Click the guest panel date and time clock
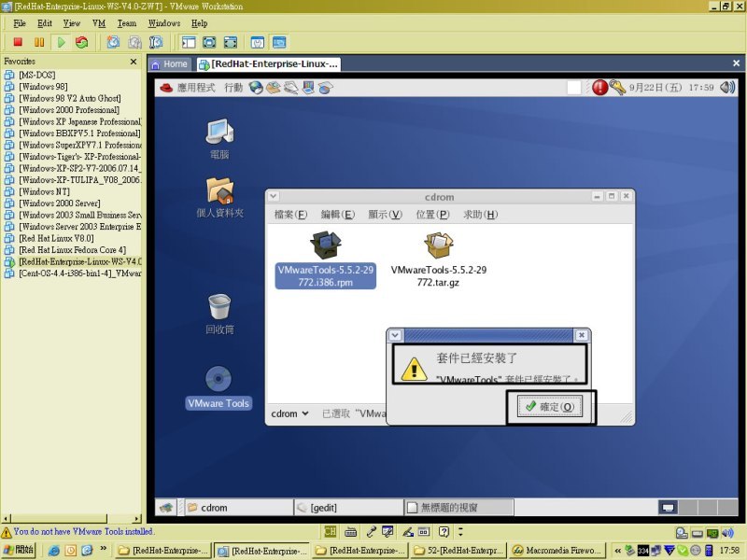 671,88
